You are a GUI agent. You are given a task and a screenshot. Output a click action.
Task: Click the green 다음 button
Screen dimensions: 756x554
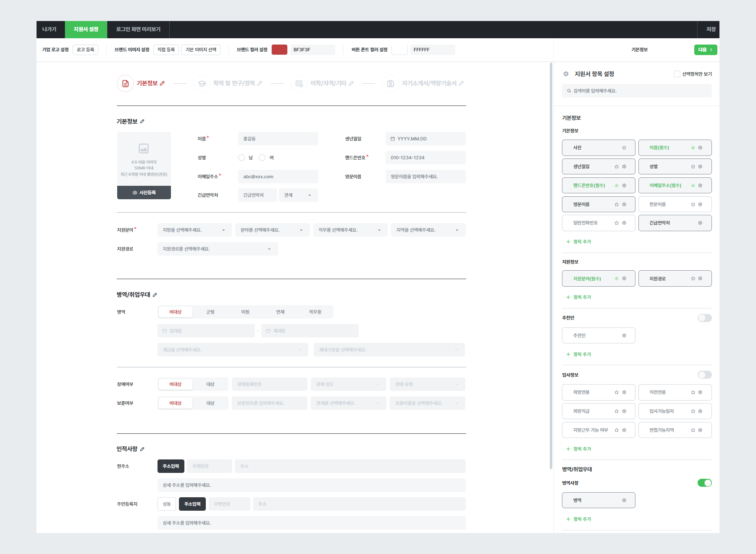coord(706,50)
